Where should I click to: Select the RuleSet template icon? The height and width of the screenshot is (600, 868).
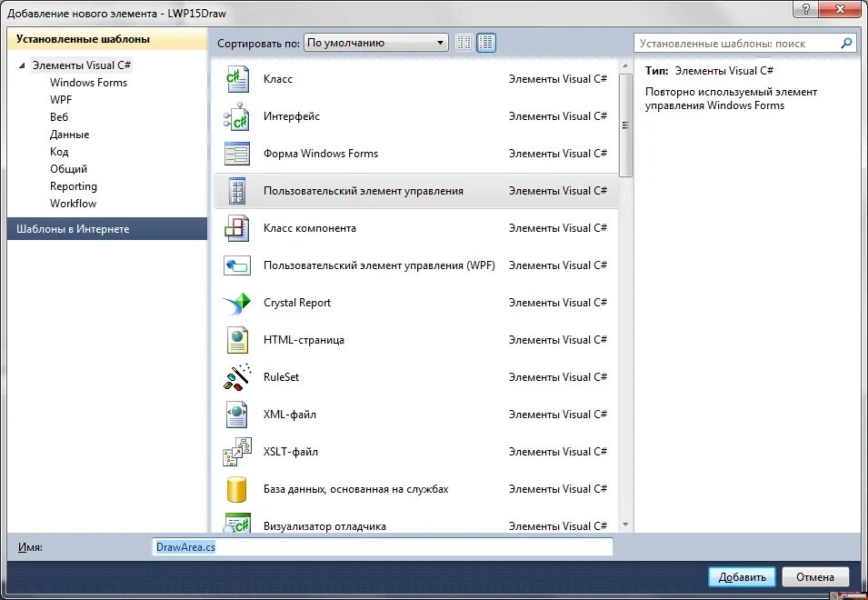(237, 377)
